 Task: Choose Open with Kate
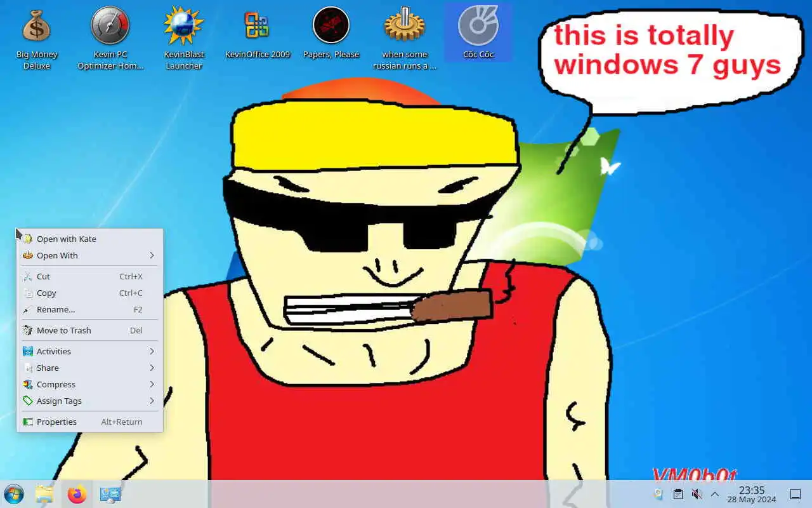pos(89,239)
